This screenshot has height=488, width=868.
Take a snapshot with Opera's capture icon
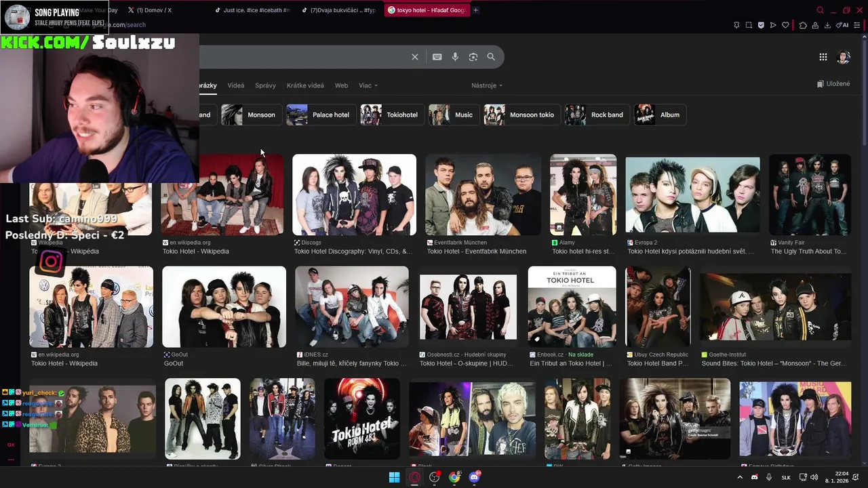pos(749,25)
